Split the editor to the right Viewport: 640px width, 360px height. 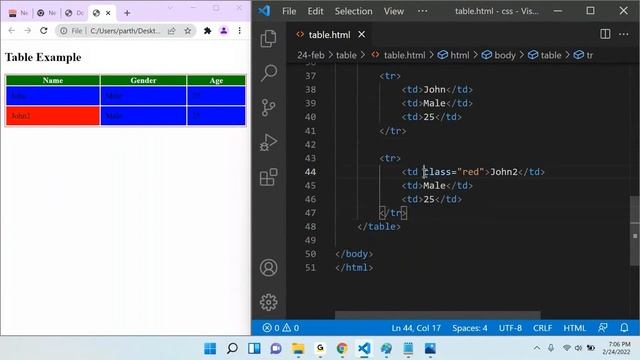[x=605, y=34]
